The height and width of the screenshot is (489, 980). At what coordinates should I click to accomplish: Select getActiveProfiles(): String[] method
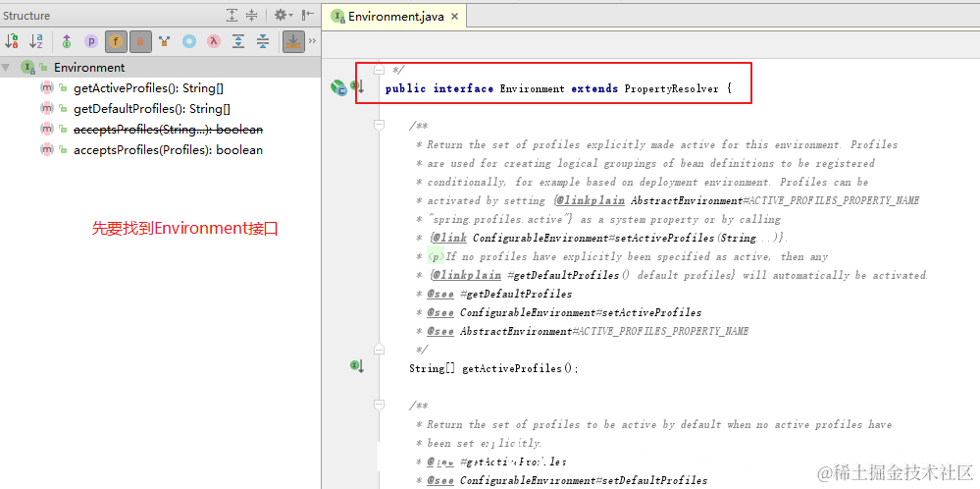(148, 88)
